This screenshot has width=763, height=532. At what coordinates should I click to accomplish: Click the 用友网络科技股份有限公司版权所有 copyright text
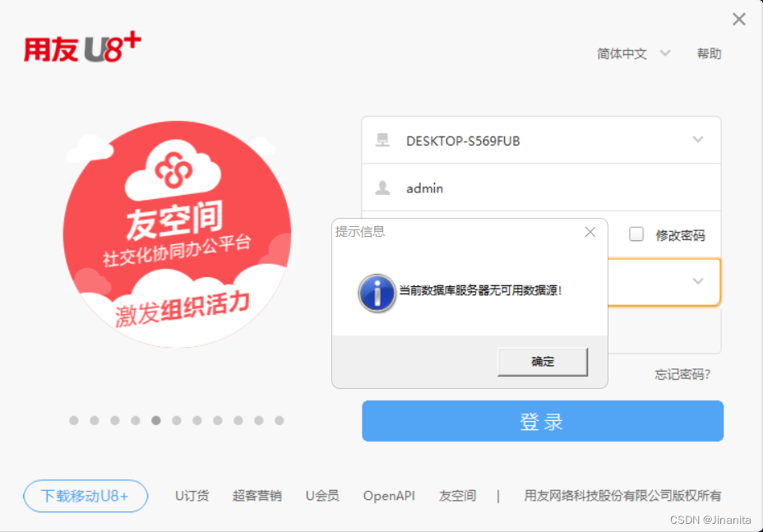click(x=622, y=496)
